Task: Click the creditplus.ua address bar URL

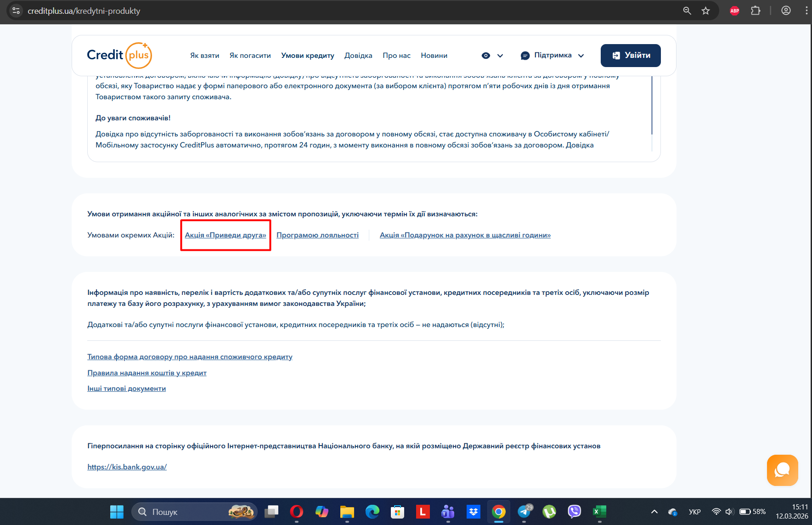Action: (x=84, y=11)
